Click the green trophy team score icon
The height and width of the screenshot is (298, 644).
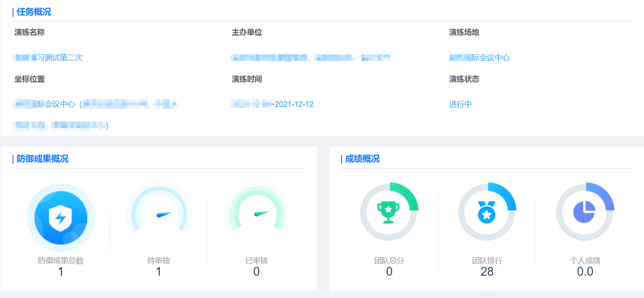(x=389, y=212)
